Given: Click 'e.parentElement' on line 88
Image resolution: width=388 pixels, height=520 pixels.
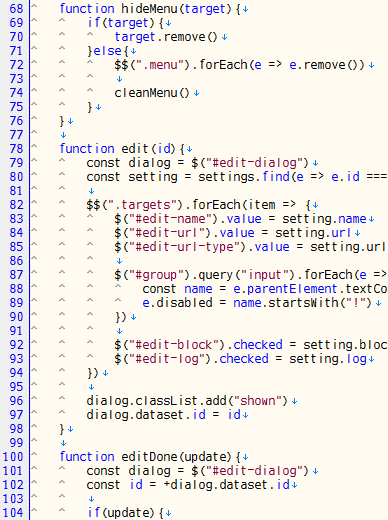Looking at the screenshot, I should pos(285,289).
